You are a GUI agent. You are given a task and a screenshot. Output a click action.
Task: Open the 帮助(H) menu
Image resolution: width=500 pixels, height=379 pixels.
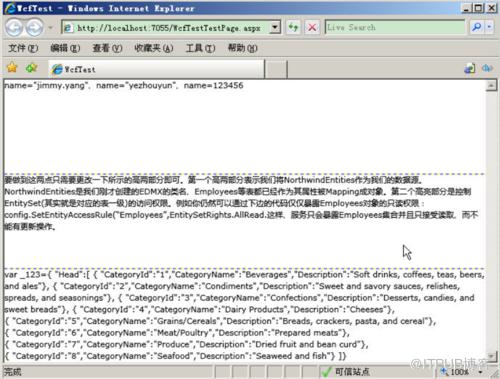(x=242, y=48)
